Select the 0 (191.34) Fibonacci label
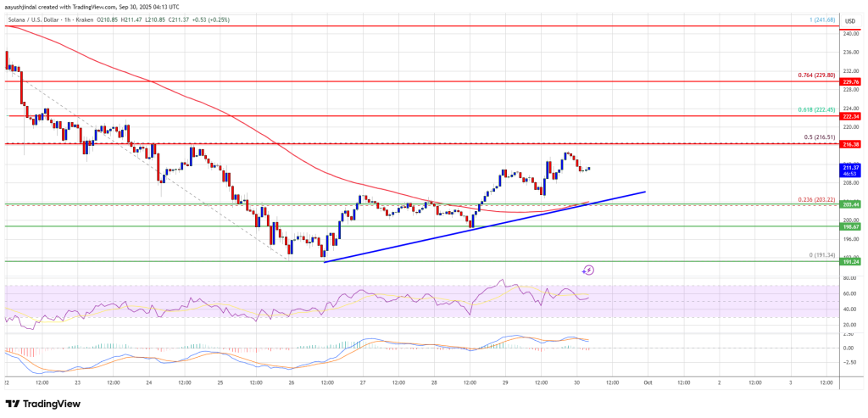868x418 pixels. [821, 255]
